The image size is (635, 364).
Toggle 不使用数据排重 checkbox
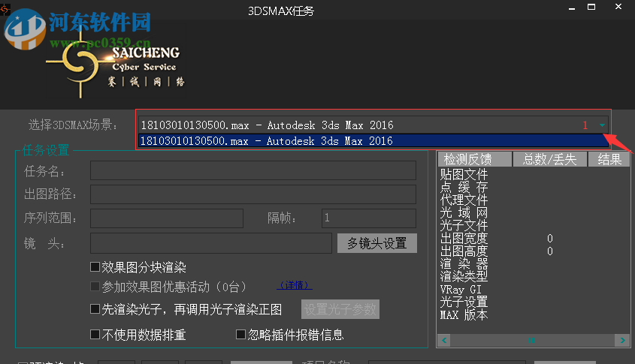95,335
